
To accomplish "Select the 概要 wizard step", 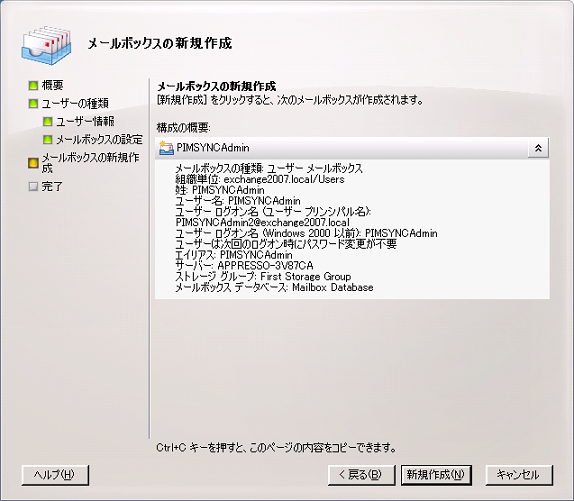I will 52,86.
